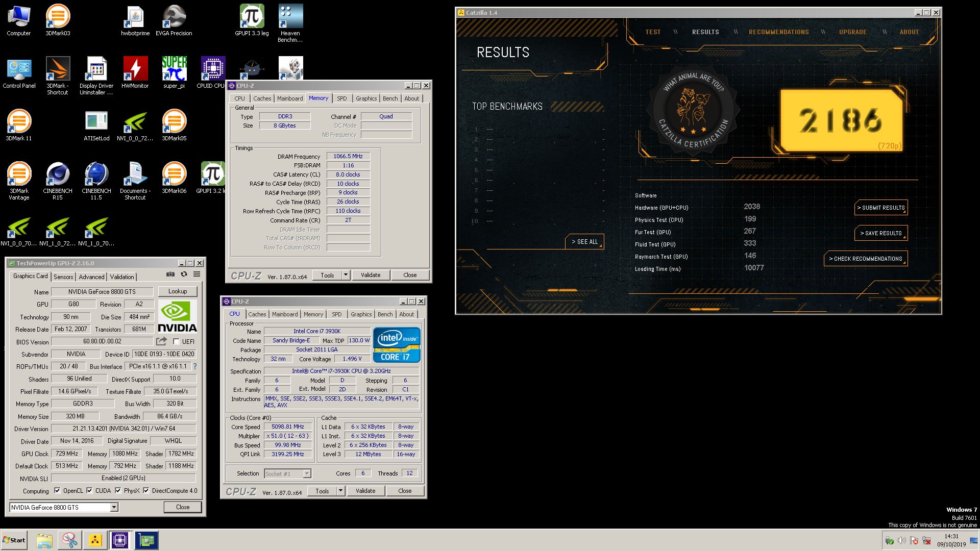Open Tools dropdown arrow in CPU-Z Memory window
The width and height of the screenshot is (980, 551).
pyautogui.click(x=346, y=275)
